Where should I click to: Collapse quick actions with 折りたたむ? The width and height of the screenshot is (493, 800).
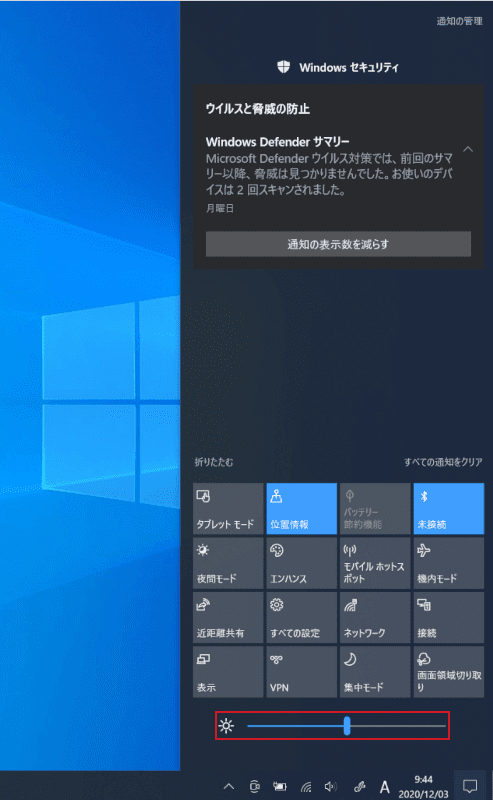click(x=214, y=462)
